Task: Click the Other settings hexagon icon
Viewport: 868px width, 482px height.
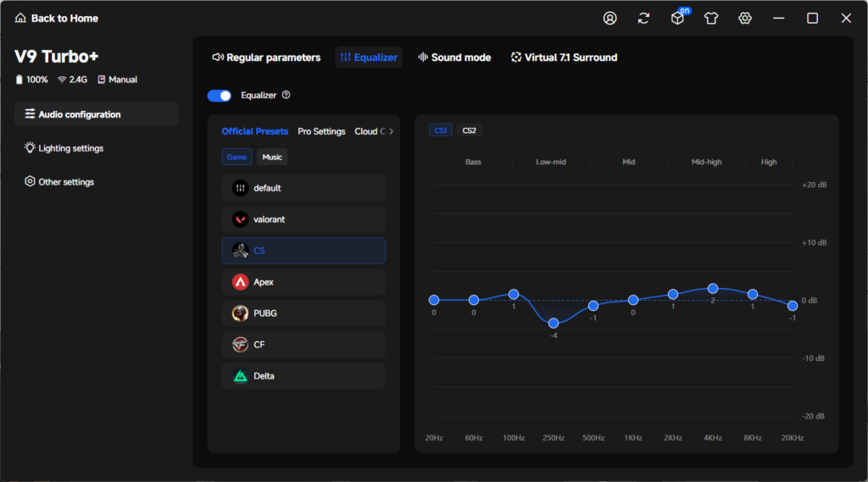Action: [x=30, y=181]
